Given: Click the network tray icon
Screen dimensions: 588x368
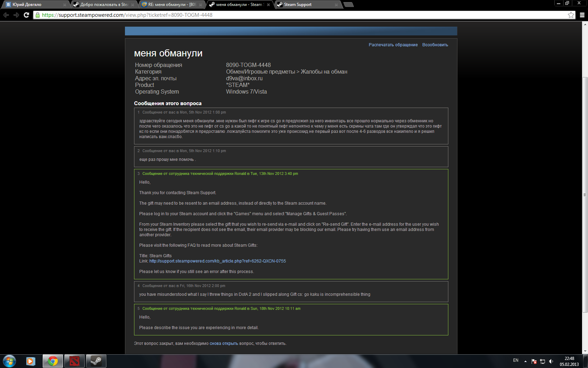Looking at the screenshot, I should click(542, 361).
